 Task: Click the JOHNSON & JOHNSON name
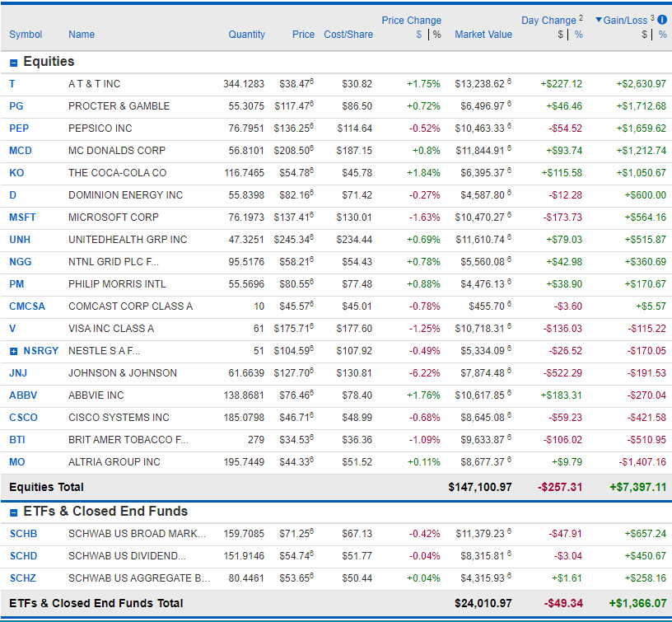tap(123, 373)
